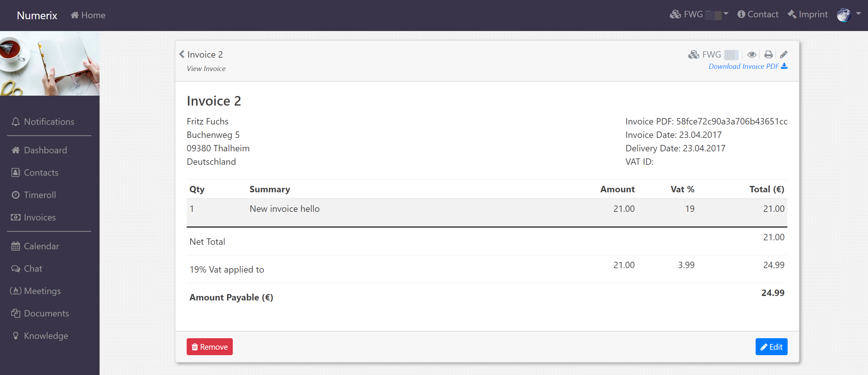Open the FWG dropdown in the top navbar
Viewport: 868px width, 375px height.
click(x=699, y=14)
